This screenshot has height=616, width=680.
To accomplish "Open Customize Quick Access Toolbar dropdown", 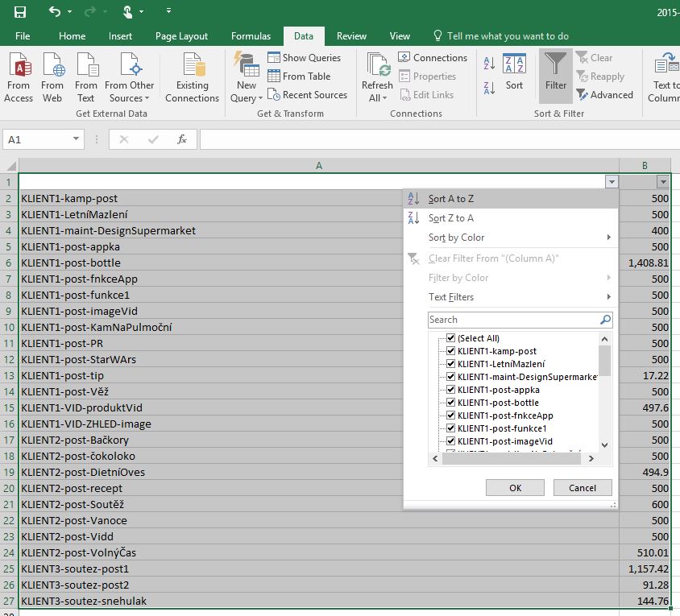I will (168, 10).
